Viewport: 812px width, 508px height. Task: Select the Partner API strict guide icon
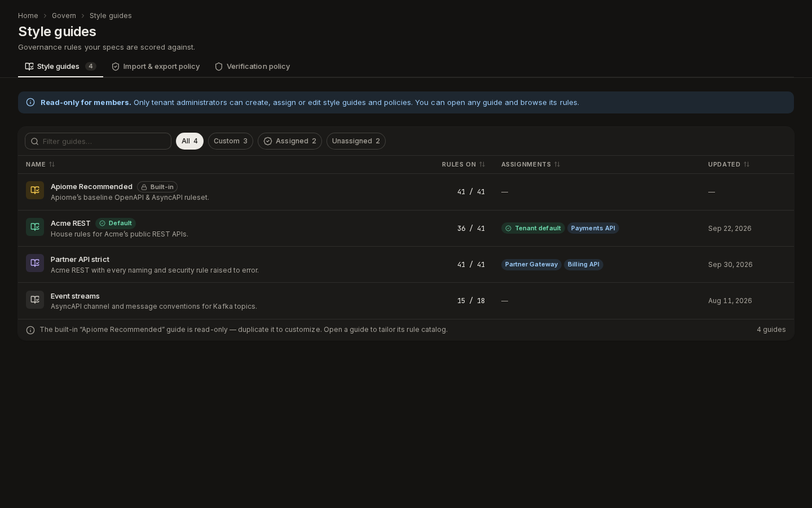[35, 263]
